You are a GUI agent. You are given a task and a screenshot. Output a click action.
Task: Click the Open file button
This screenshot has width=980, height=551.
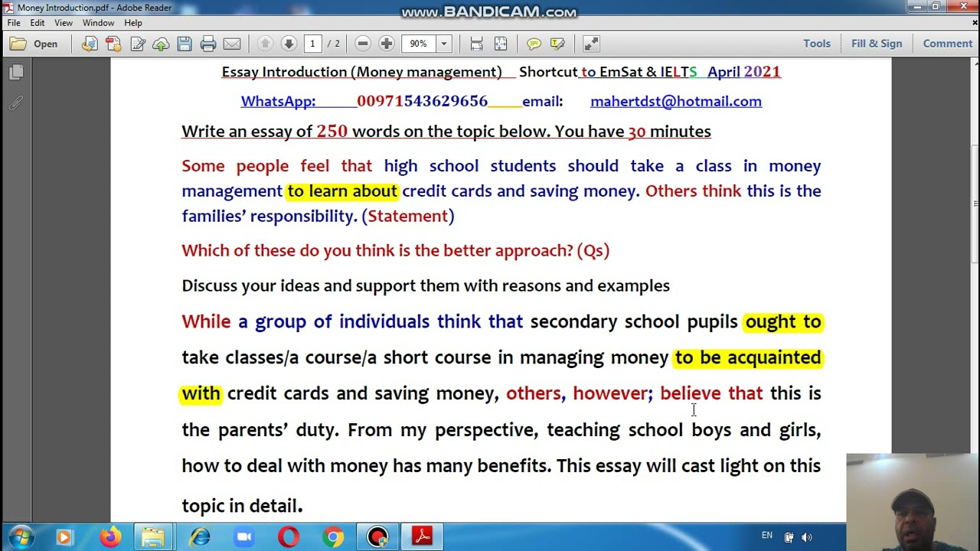tap(34, 44)
